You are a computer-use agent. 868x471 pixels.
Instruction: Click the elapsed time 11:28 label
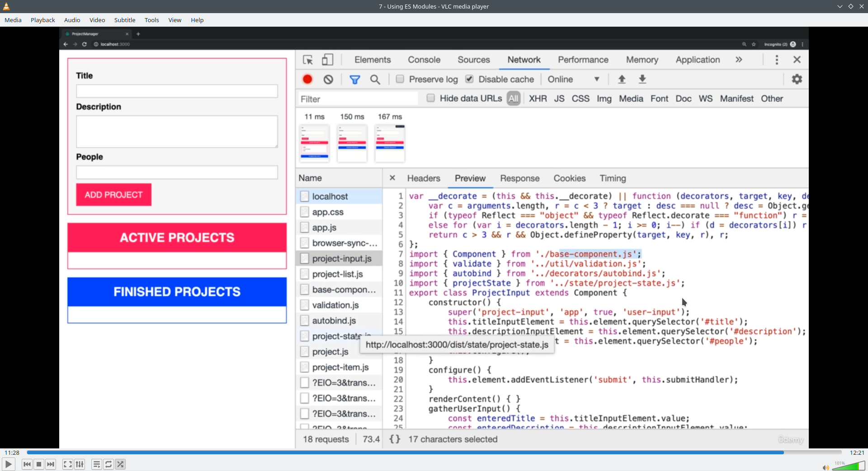point(12,452)
